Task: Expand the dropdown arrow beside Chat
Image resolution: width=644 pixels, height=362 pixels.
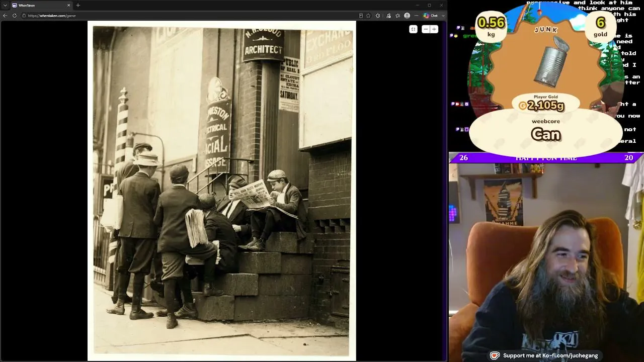Action: click(x=443, y=16)
